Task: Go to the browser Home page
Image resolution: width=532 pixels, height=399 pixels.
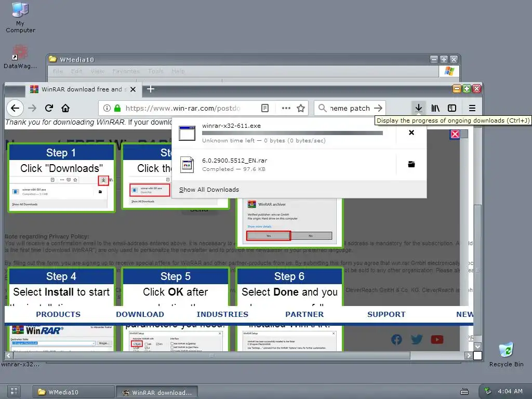Action: click(x=65, y=108)
